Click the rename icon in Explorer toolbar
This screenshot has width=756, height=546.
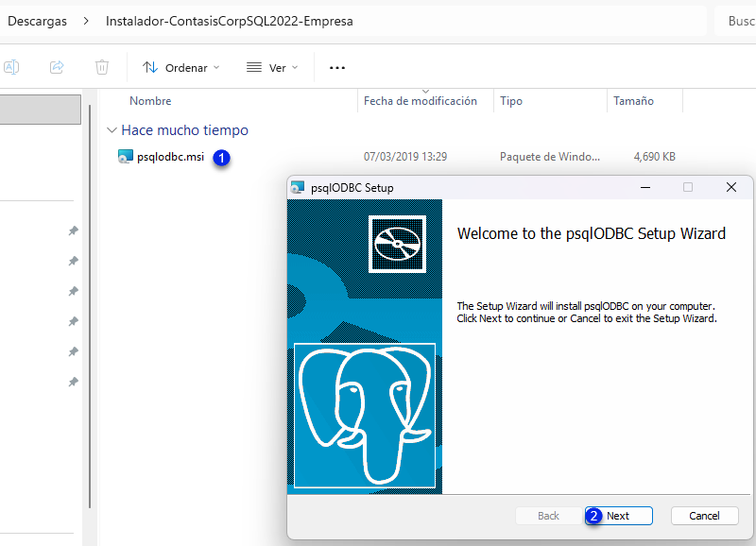11,67
